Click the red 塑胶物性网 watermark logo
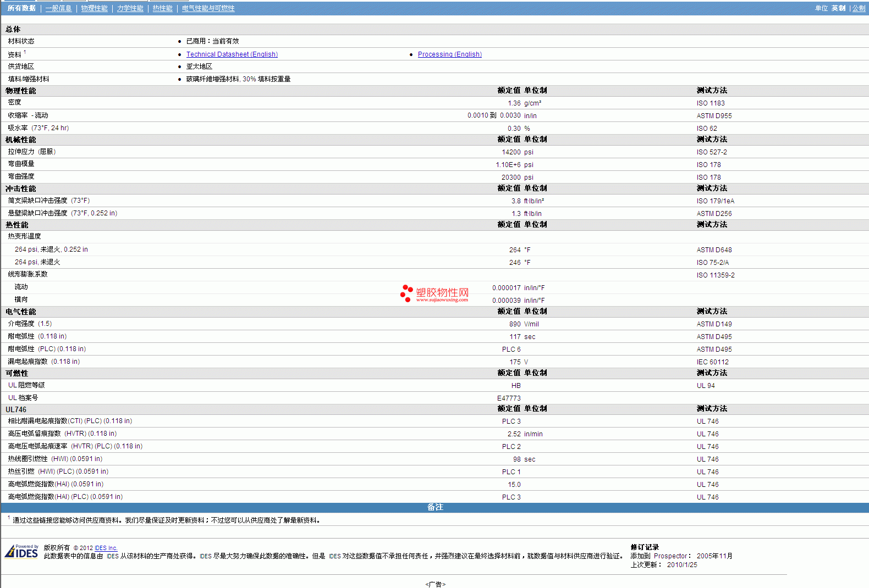This screenshot has width=869, height=588. tap(435, 293)
